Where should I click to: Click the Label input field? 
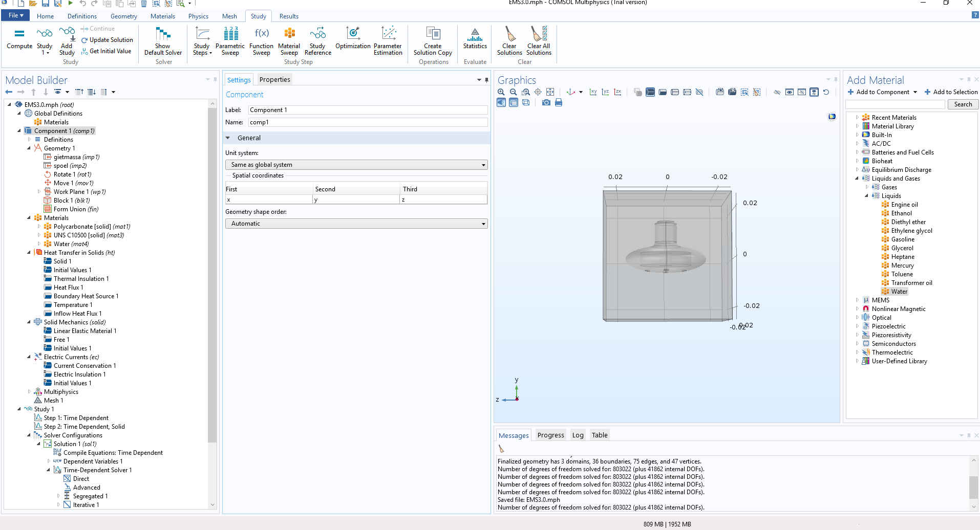[x=367, y=110]
